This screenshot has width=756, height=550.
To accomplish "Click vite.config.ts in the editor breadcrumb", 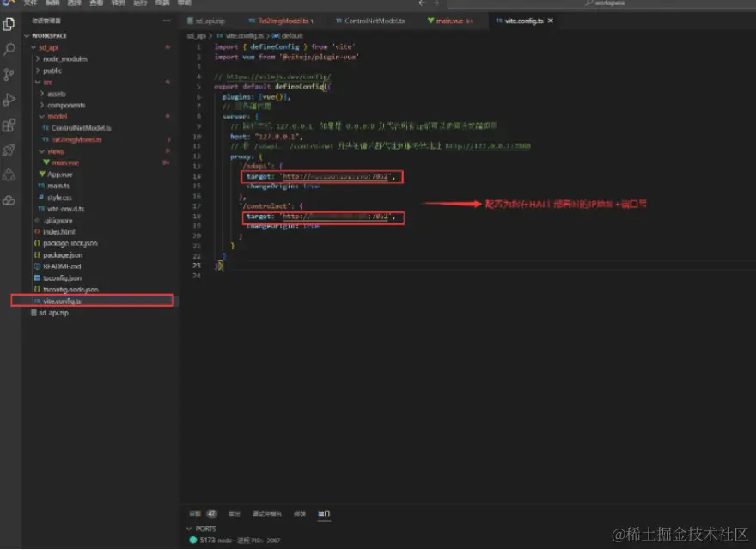I will click(x=245, y=36).
